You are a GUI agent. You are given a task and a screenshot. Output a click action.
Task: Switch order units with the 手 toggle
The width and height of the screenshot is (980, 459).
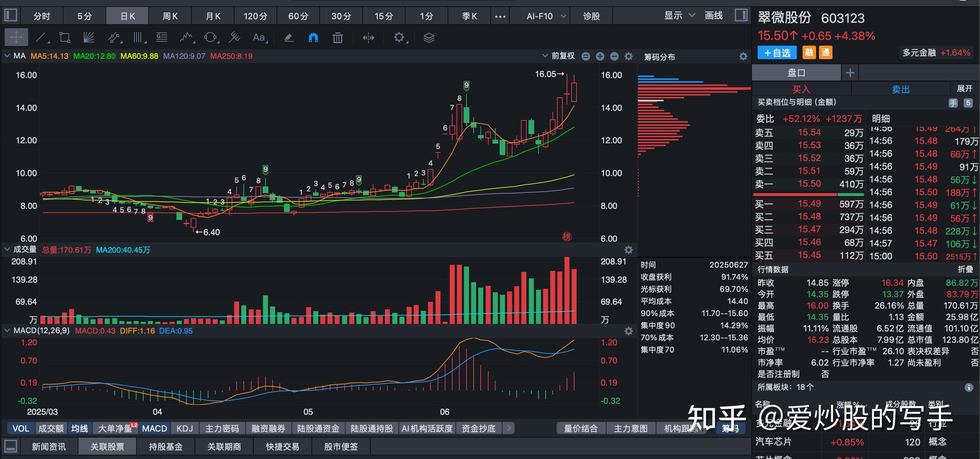click(x=953, y=102)
